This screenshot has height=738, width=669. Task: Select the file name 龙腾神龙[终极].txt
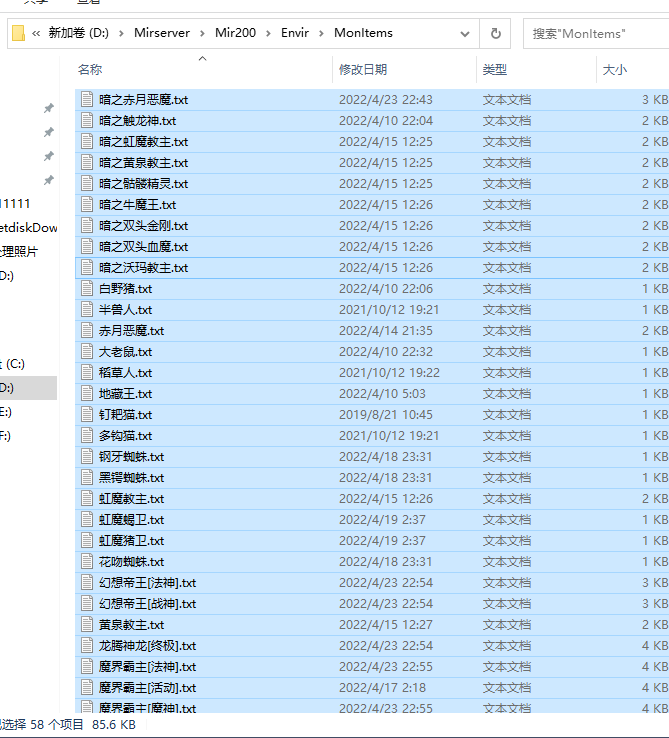tap(147, 646)
